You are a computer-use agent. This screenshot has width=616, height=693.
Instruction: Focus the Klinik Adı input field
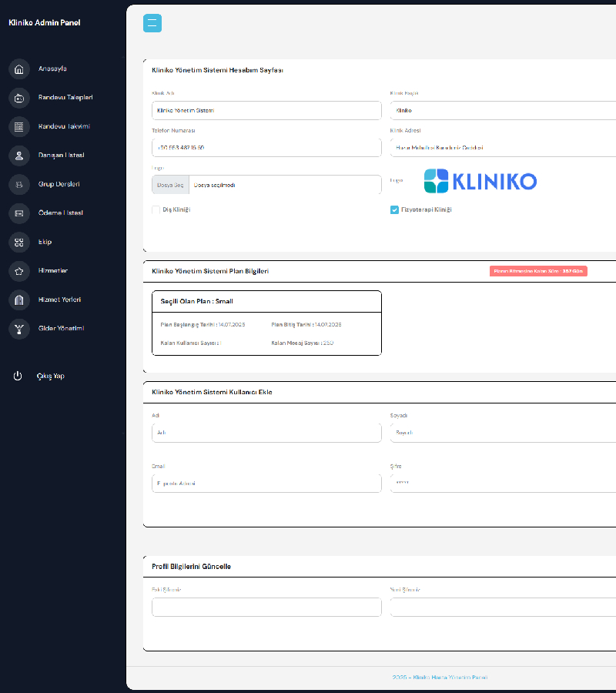coord(266,110)
